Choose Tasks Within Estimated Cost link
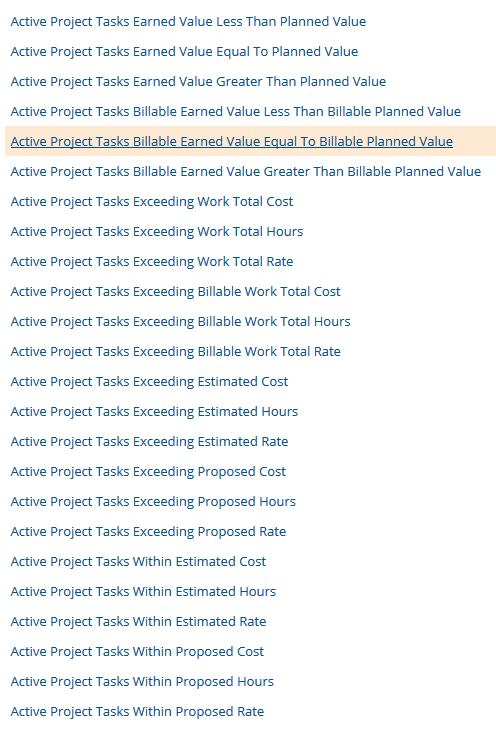Image resolution: width=496 pixels, height=741 pixels. (138, 562)
